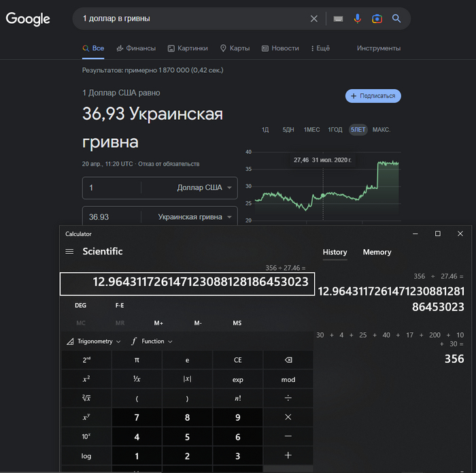Open the on-screen keyboard icon in the search bar
The width and height of the screenshot is (476, 473).
tap(338, 19)
